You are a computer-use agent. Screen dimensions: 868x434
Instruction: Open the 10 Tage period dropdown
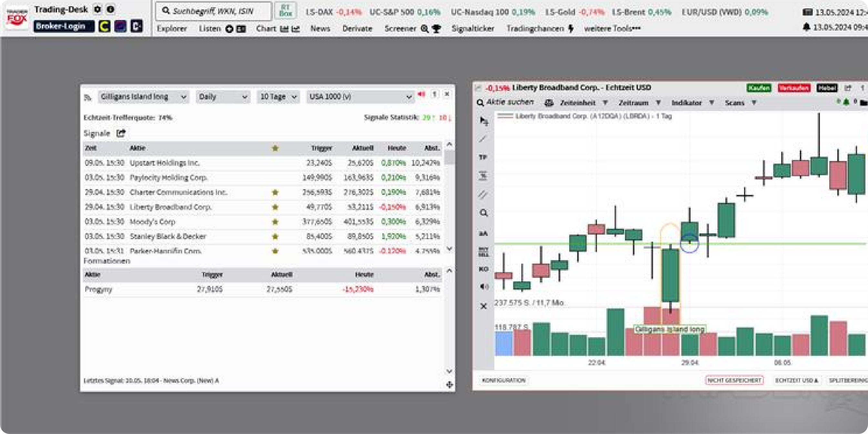(278, 97)
